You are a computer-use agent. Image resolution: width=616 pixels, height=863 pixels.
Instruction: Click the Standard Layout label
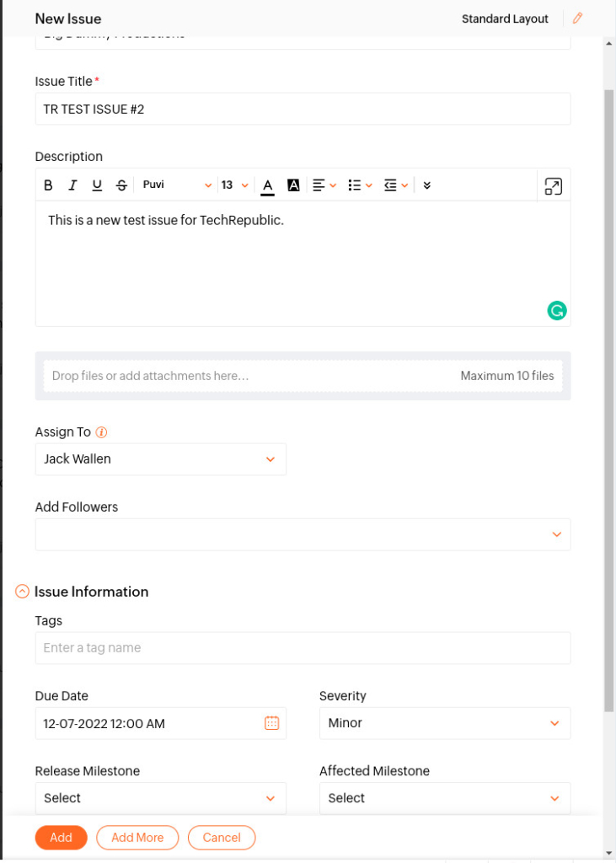point(505,18)
